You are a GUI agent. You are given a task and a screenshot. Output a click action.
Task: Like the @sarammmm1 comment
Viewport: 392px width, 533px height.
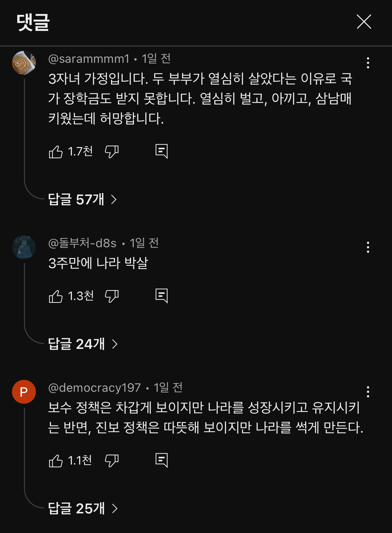(56, 152)
